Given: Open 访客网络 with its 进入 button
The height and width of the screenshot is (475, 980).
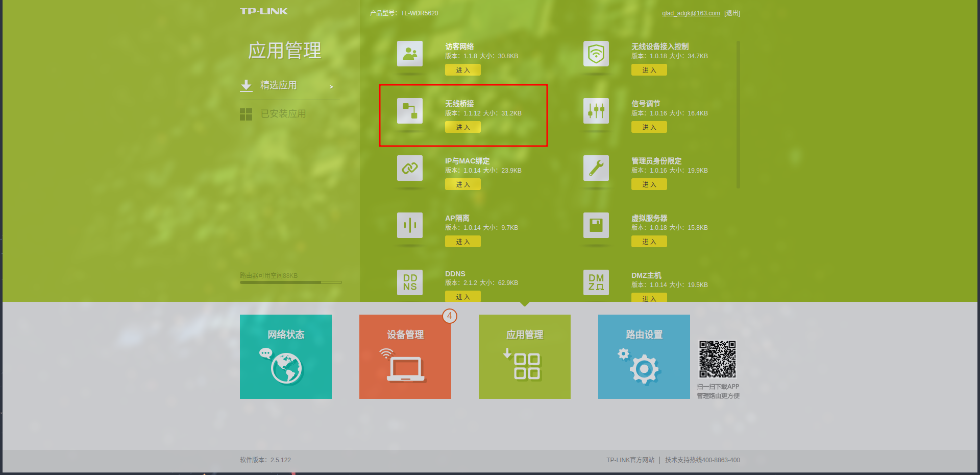Looking at the screenshot, I should 463,70.
